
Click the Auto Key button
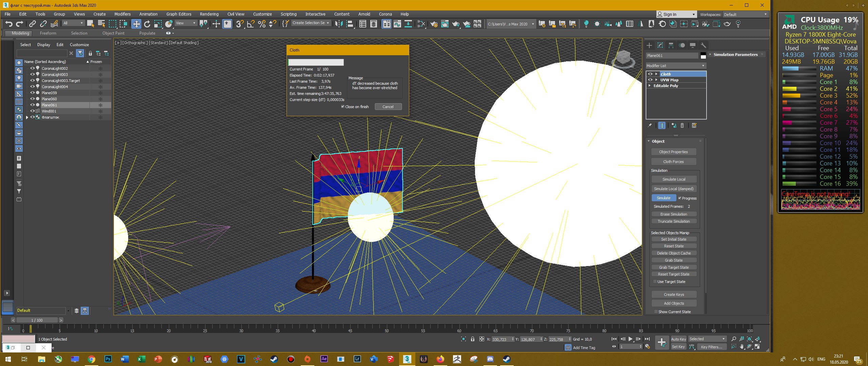click(x=678, y=339)
